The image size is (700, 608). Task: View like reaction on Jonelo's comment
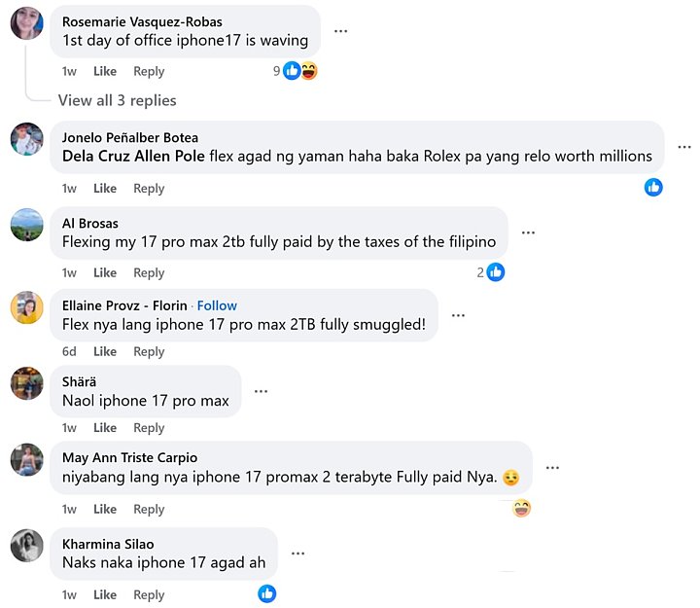pos(653,187)
